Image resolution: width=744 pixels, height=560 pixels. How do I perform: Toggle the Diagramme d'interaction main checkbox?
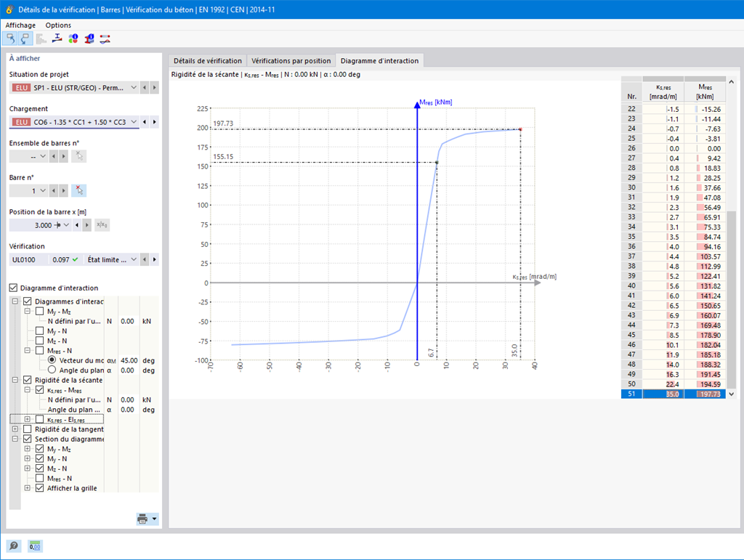click(13, 288)
